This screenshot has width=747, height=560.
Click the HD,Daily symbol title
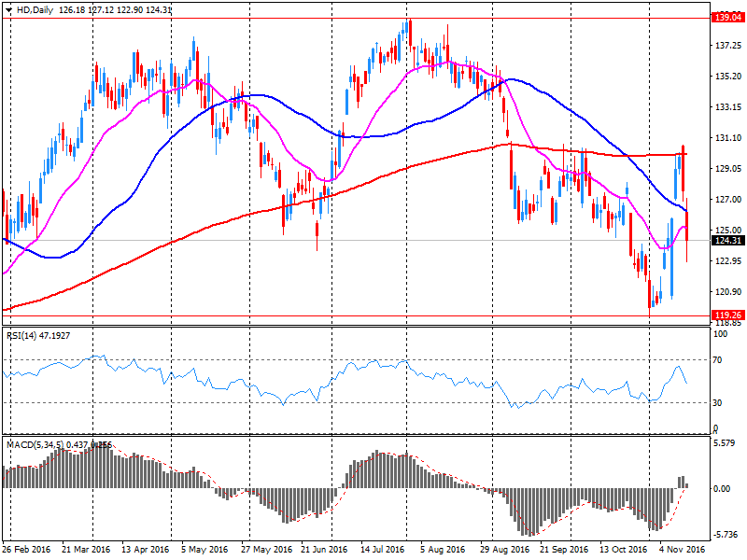tap(38, 9)
